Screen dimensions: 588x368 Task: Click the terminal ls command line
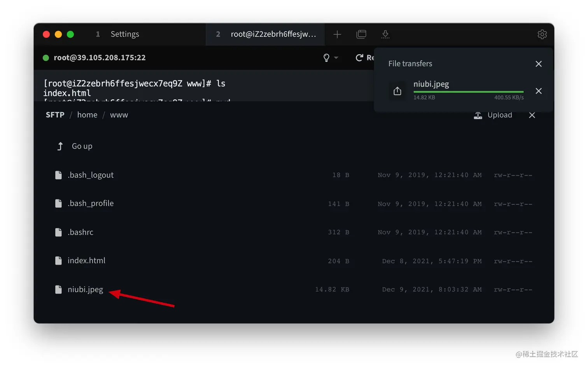pyautogui.click(x=134, y=84)
